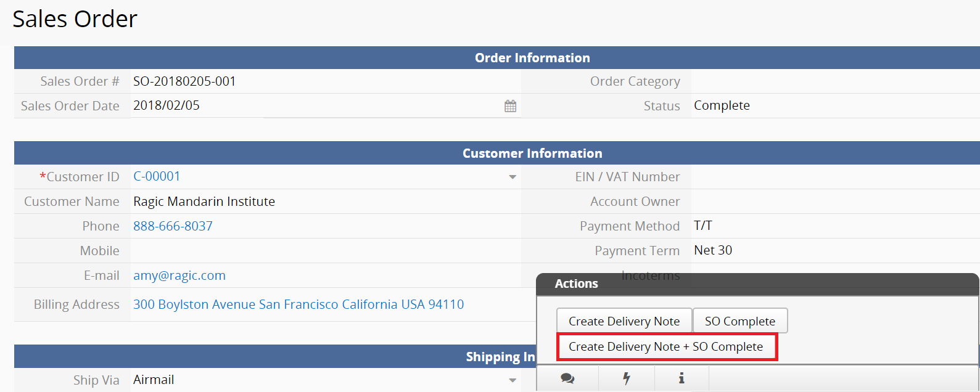Expand the Customer ID dropdown arrow
Screen dimensions: 980x392
[513, 177]
